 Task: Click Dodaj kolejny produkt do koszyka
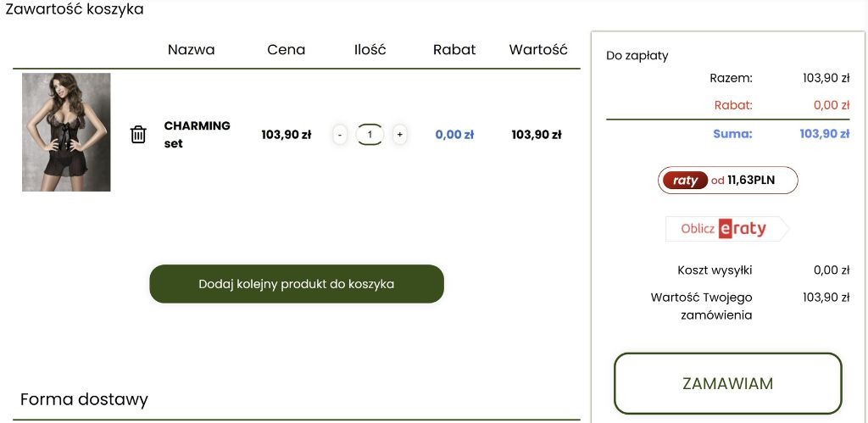coord(297,284)
